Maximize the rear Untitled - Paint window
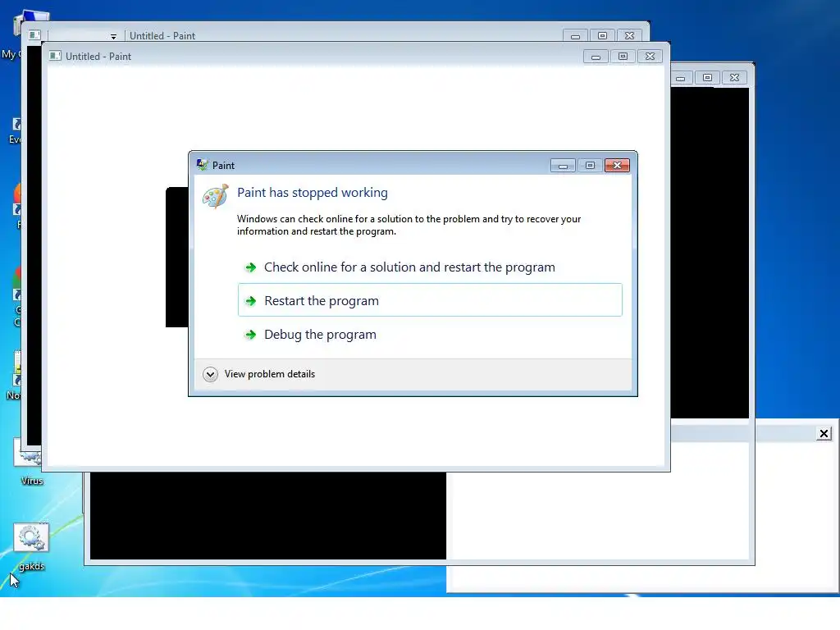The width and height of the screenshot is (840, 630). (x=602, y=36)
